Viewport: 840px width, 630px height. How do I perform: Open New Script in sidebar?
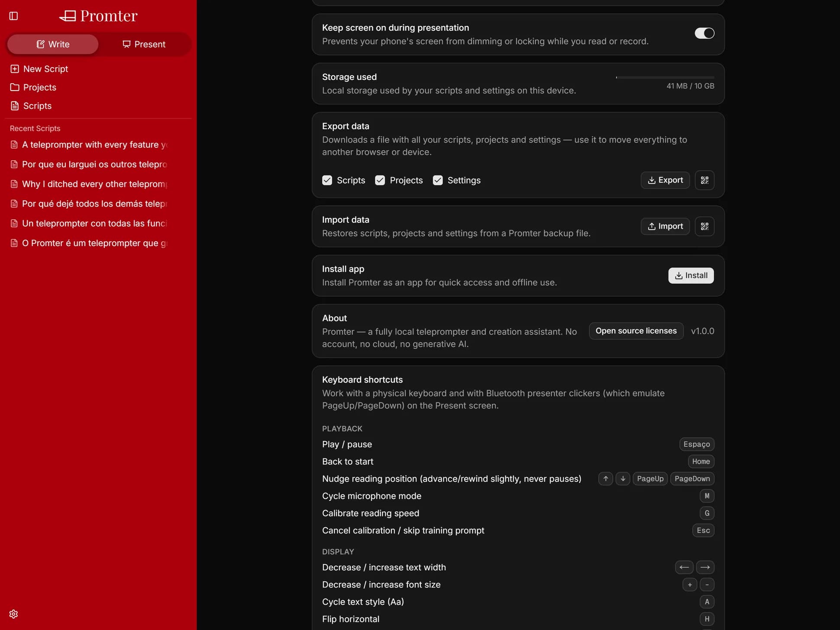point(98,69)
